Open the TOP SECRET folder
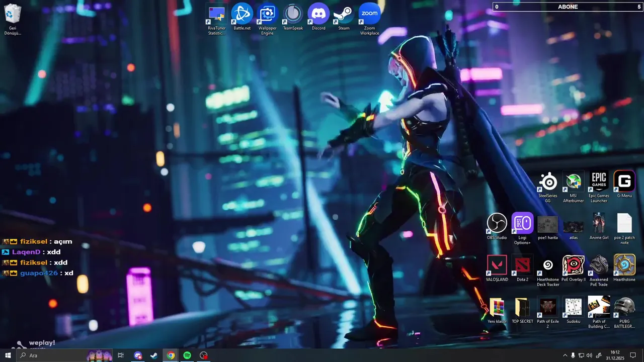This screenshot has height=362, width=644. pyautogui.click(x=522, y=310)
